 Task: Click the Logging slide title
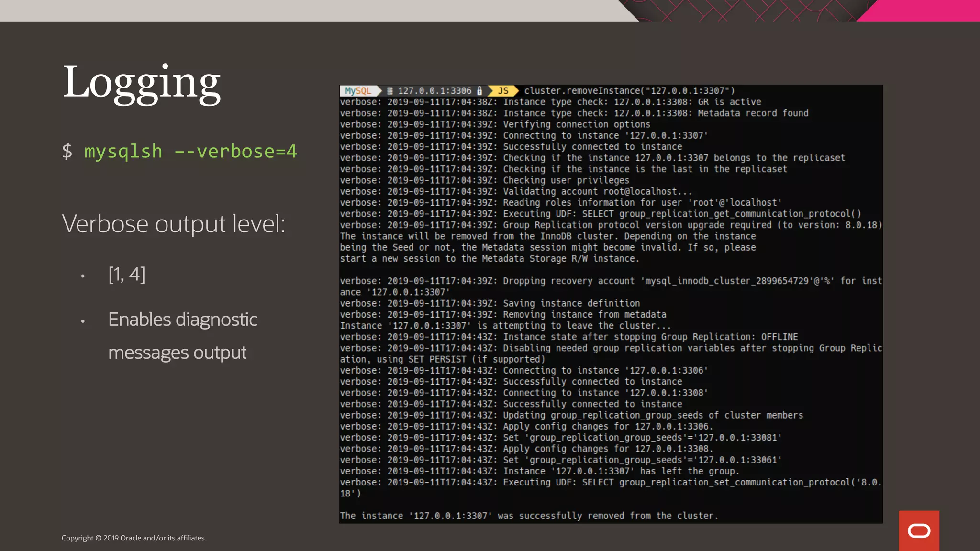click(x=142, y=84)
